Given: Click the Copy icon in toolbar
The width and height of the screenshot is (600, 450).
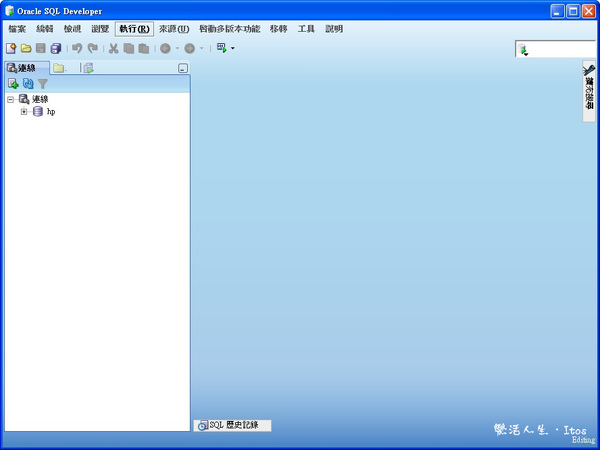Looking at the screenshot, I should coord(129,48).
